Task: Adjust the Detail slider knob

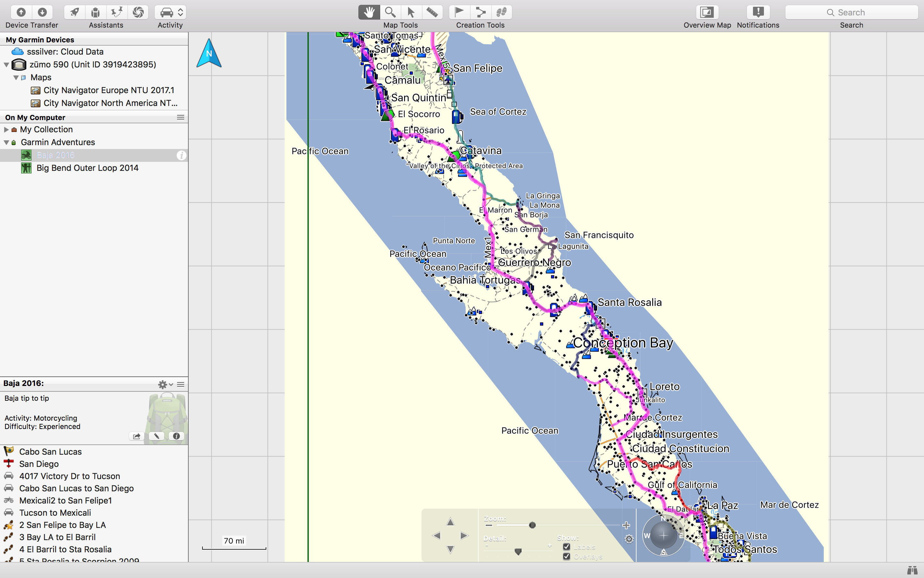Action: coord(518,552)
